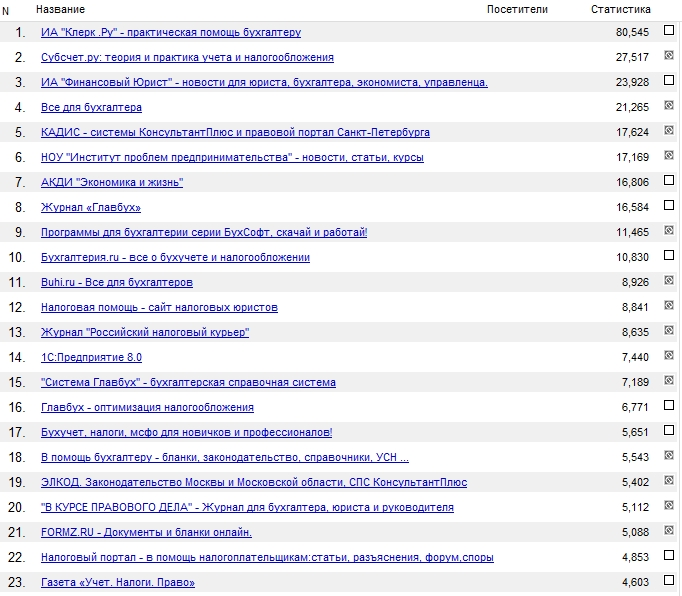Open the ИА "Клерк.Ру" link
The width and height of the screenshot is (682, 596).
click(x=171, y=33)
